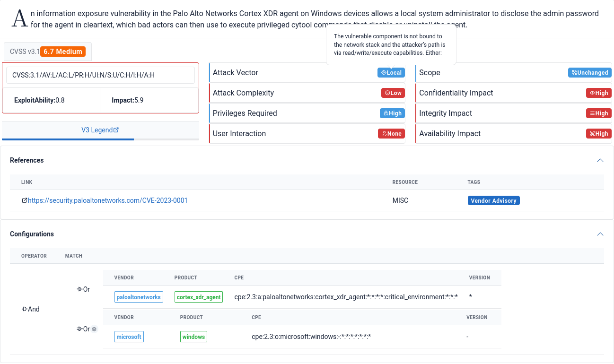Click the Attack Complexity label

(x=243, y=93)
